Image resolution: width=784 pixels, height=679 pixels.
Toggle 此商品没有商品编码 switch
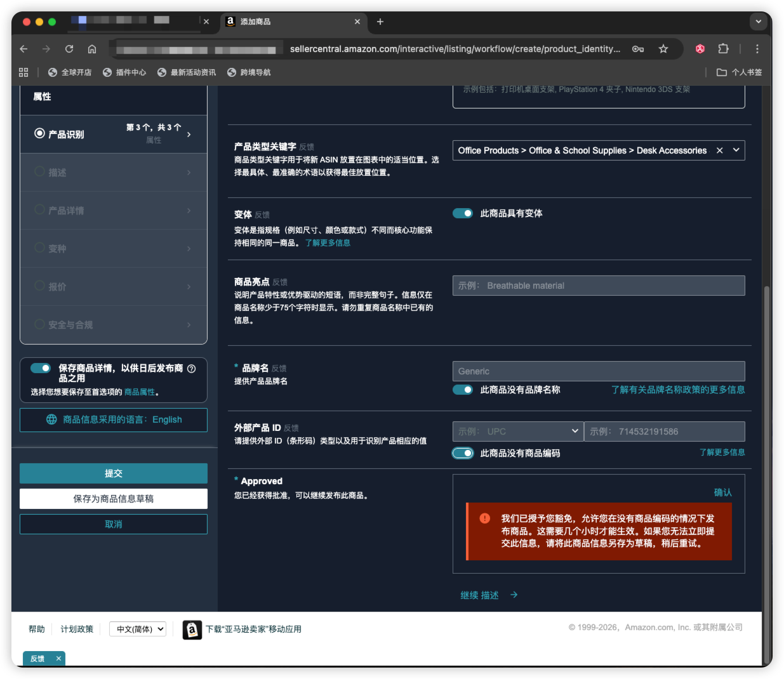click(463, 453)
